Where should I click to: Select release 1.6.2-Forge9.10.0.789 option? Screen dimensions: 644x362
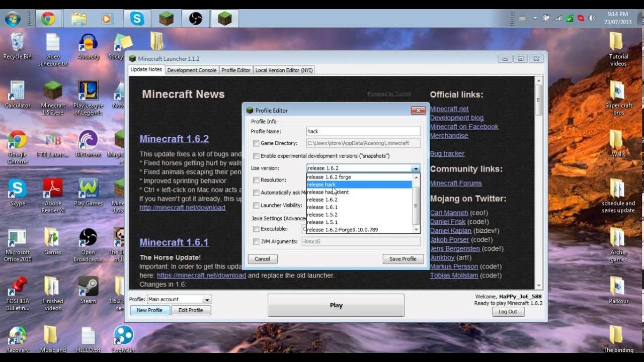(359, 230)
